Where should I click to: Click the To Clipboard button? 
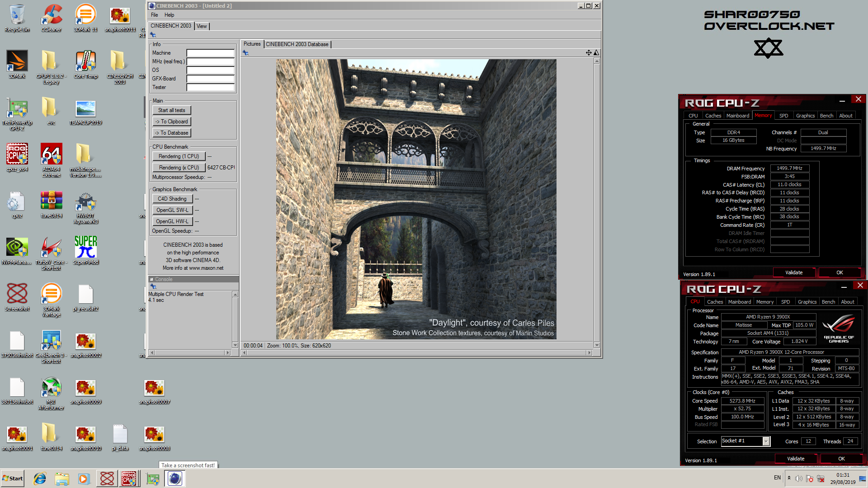(172, 122)
